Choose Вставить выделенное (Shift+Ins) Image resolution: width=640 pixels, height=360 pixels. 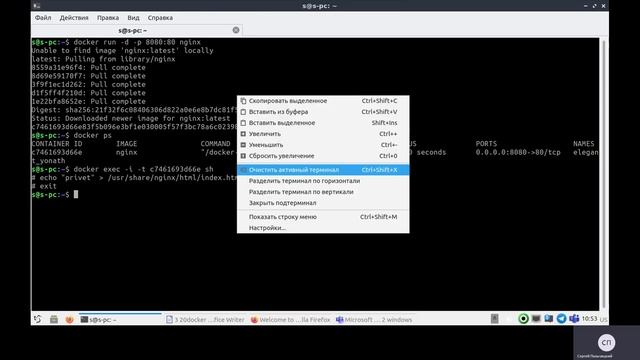tap(323, 123)
